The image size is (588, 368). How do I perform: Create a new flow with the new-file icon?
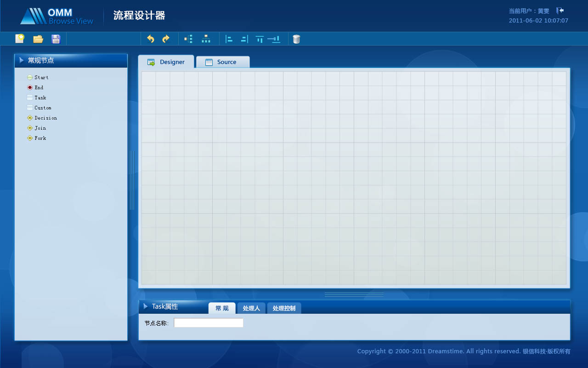[x=19, y=39]
